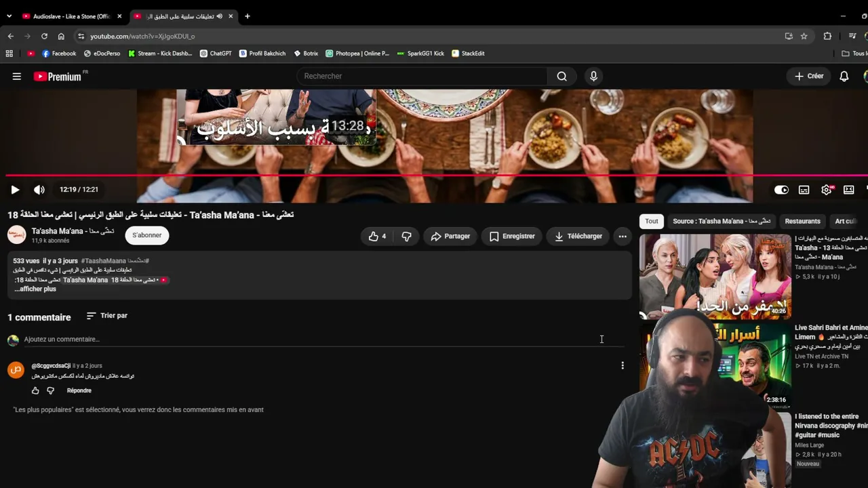Image resolution: width=868 pixels, height=488 pixels.
Task: Open the comment's three-dot options menu
Action: [x=623, y=366]
